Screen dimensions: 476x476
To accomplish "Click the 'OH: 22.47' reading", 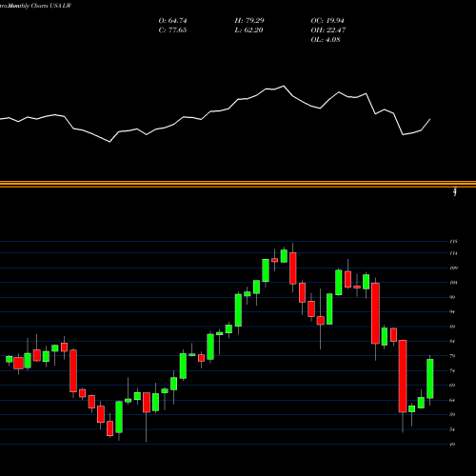I will click(328, 30).
